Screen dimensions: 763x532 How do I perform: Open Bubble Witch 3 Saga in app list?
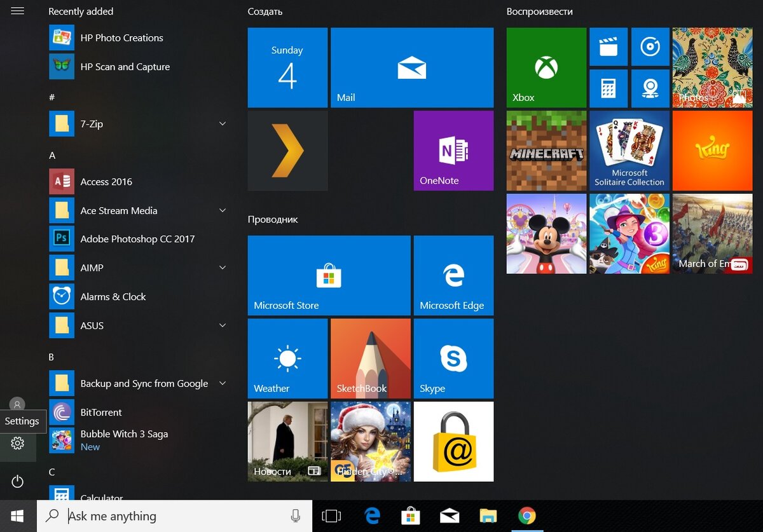click(x=139, y=440)
